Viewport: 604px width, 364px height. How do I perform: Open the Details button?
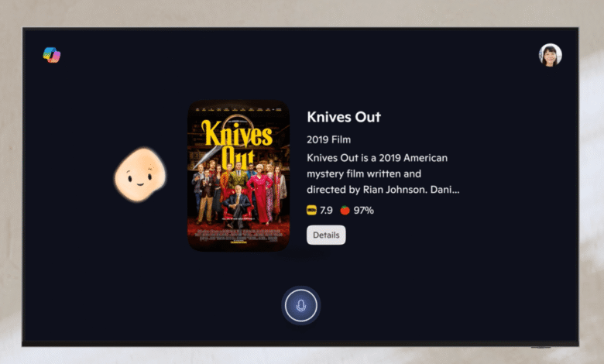click(326, 235)
